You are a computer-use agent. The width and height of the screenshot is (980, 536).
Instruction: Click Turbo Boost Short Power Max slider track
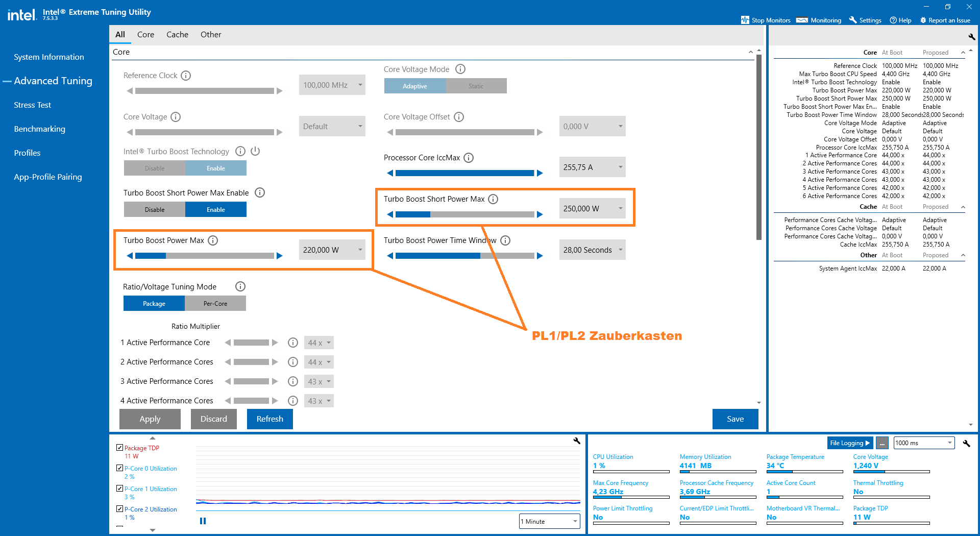[x=465, y=214]
